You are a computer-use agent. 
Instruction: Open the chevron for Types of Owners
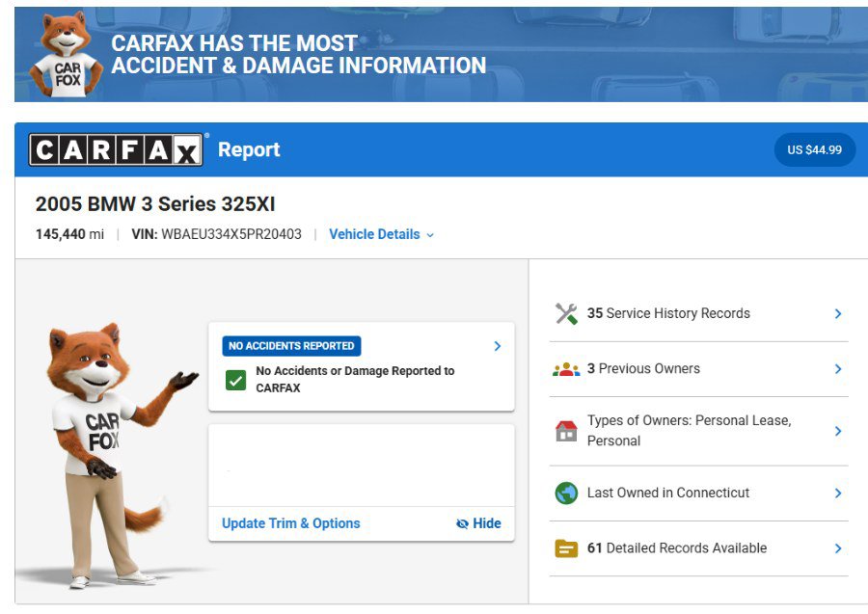click(838, 431)
